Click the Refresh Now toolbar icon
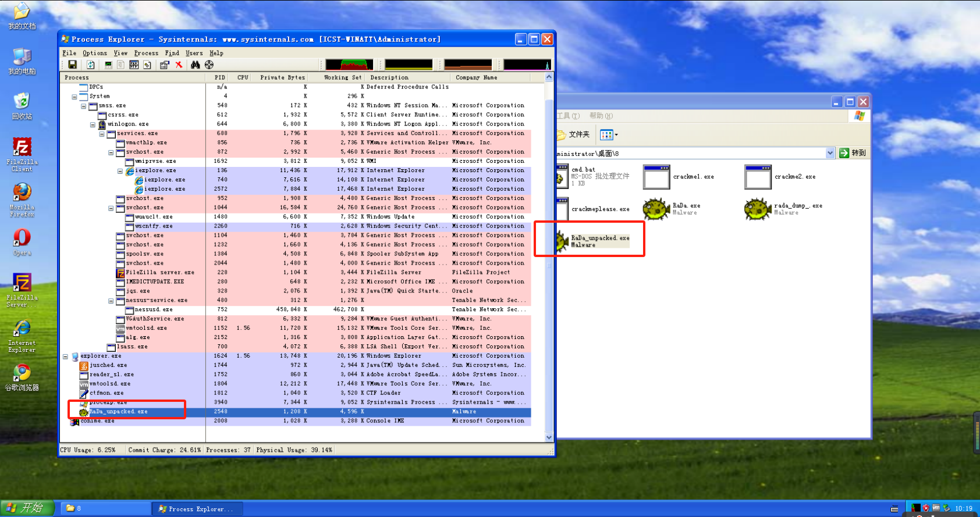The image size is (980, 517). (91, 65)
